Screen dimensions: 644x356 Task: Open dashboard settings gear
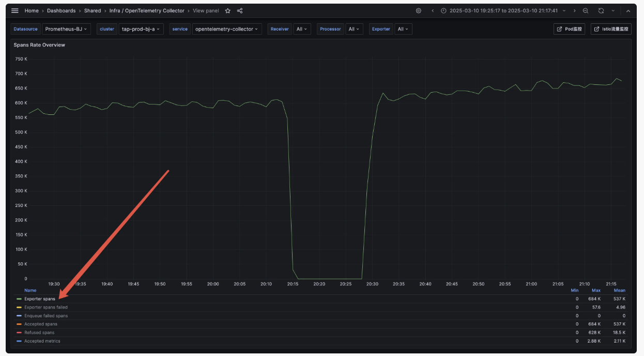[x=419, y=11]
